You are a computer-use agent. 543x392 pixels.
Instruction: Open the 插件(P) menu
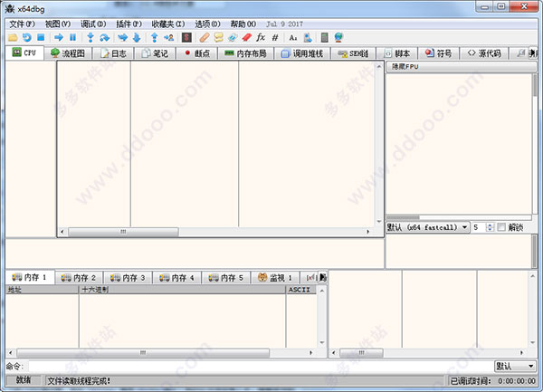(x=129, y=24)
